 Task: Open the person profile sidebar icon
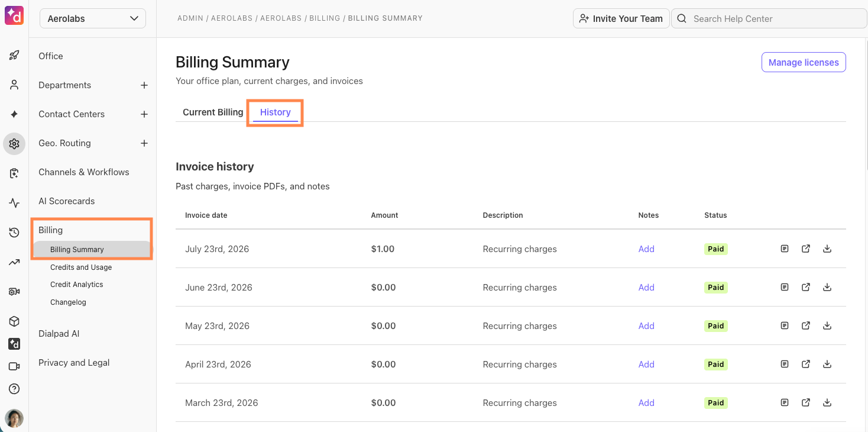point(14,85)
